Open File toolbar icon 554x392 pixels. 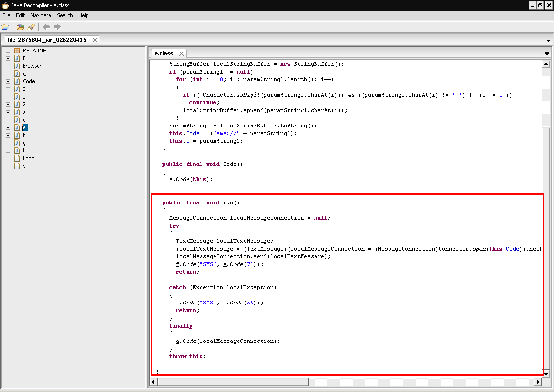pos(5,27)
